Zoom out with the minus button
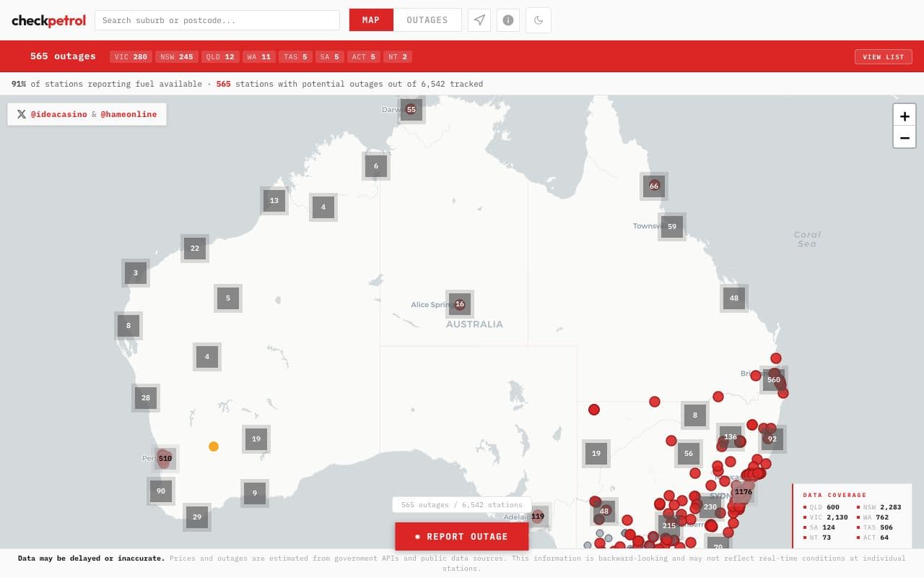This screenshot has height=578, width=924. click(905, 137)
